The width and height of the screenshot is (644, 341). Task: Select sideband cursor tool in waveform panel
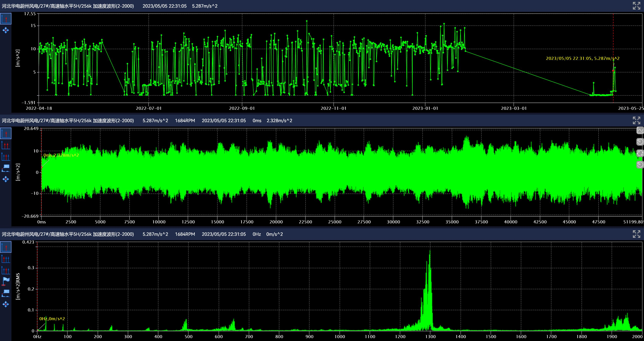(6, 156)
